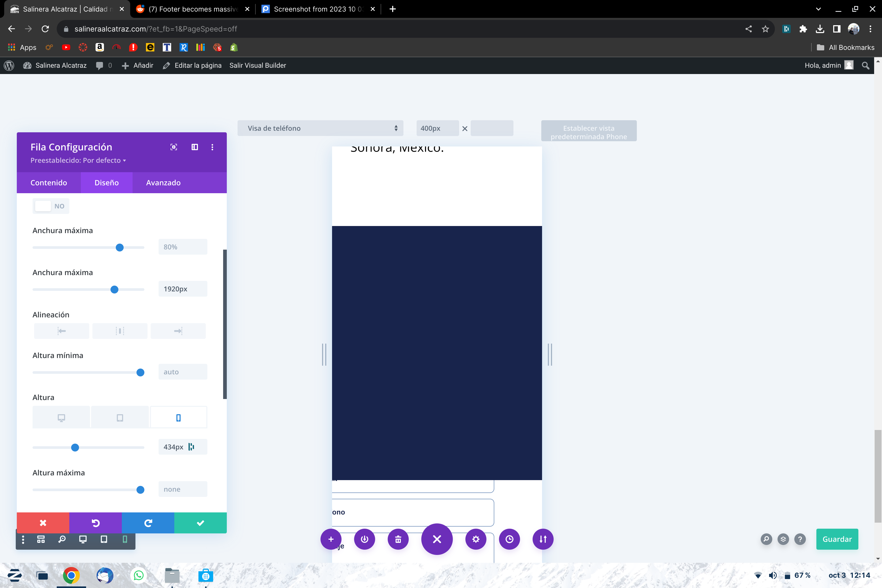882x588 pixels.
Task: Select desktop device tab under Altura
Action: (61, 417)
